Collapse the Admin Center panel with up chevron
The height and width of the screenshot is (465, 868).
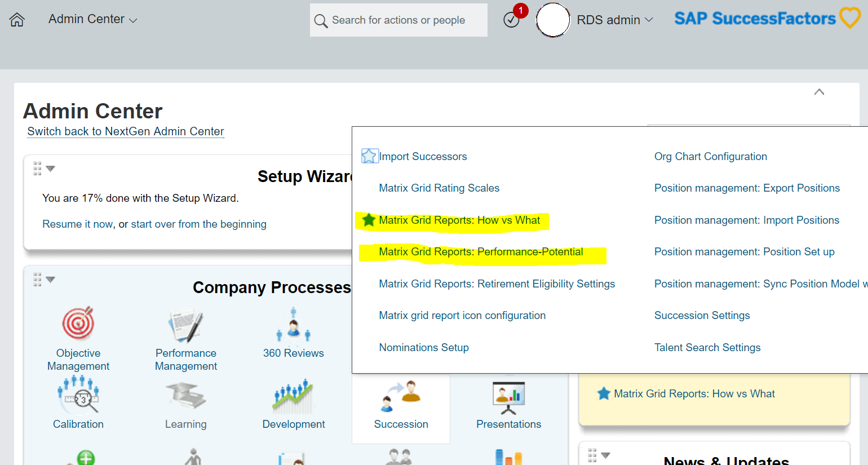pos(820,92)
